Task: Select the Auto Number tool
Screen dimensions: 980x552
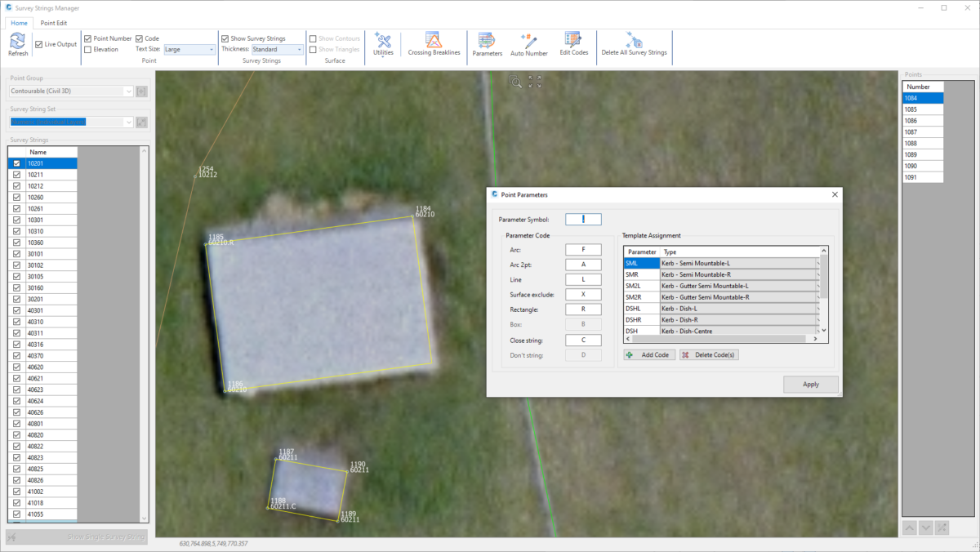Action: pyautogui.click(x=528, y=43)
